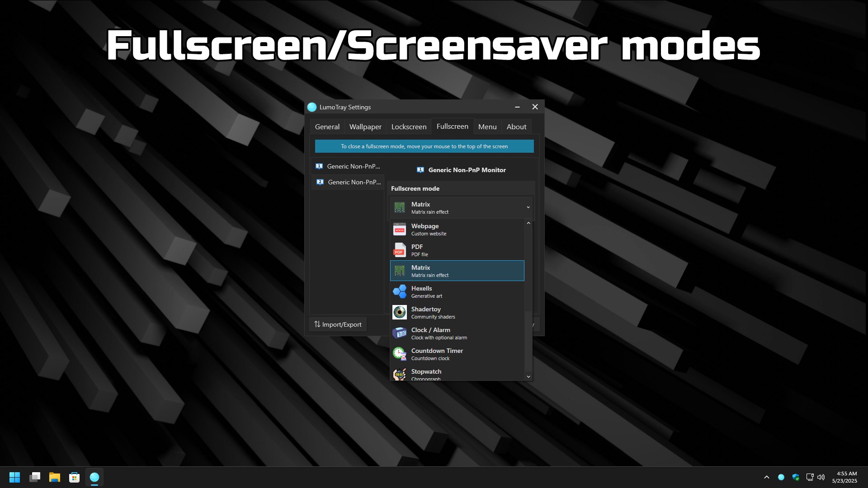
Task: Select Shadertoy community shaders icon
Action: [399, 313]
